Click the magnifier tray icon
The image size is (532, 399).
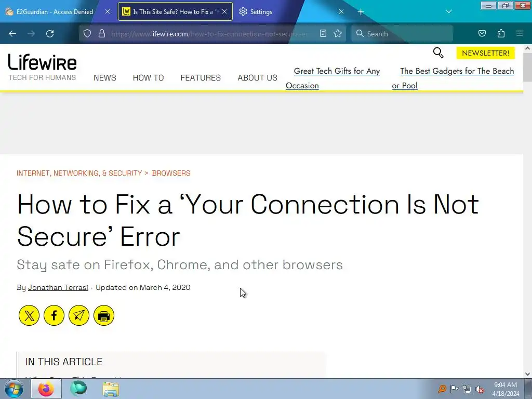442,389
